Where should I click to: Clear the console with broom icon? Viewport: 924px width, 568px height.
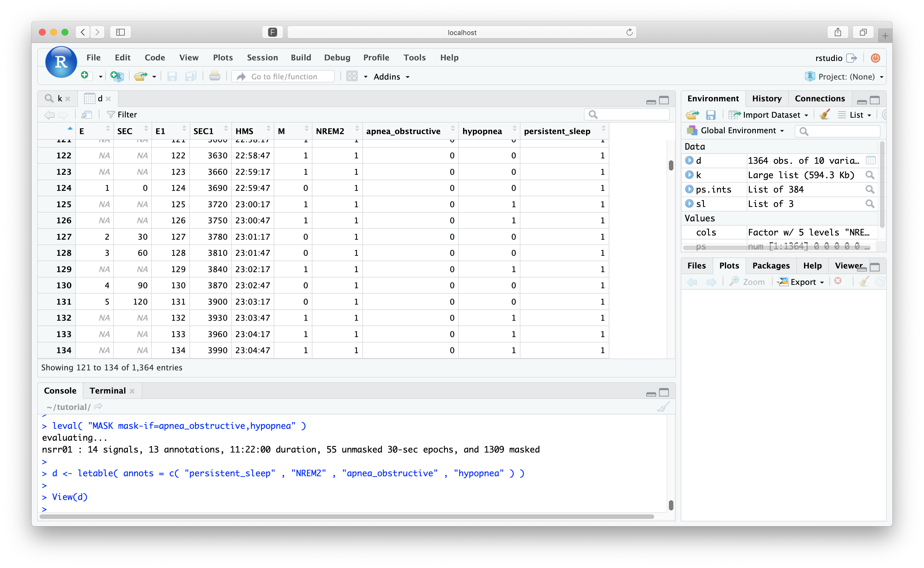coord(663,407)
